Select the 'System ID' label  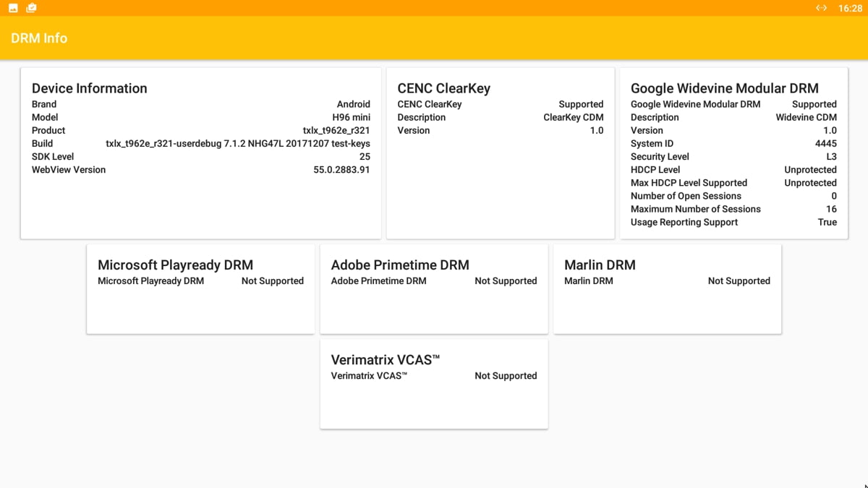click(x=652, y=143)
